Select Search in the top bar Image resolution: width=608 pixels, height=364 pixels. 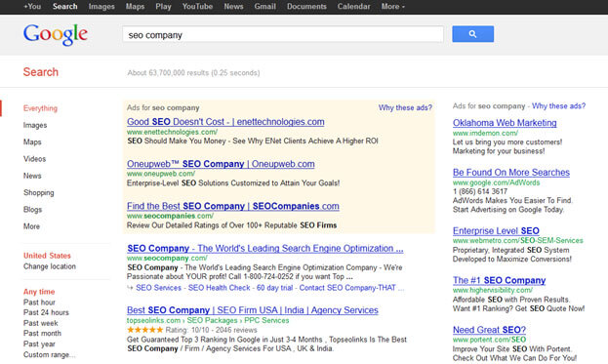point(64,7)
